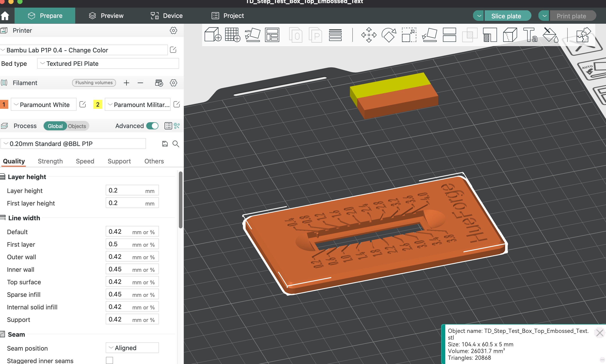Open the Flushing volumes dialog
This screenshot has height=364, width=606.
(x=94, y=83)
